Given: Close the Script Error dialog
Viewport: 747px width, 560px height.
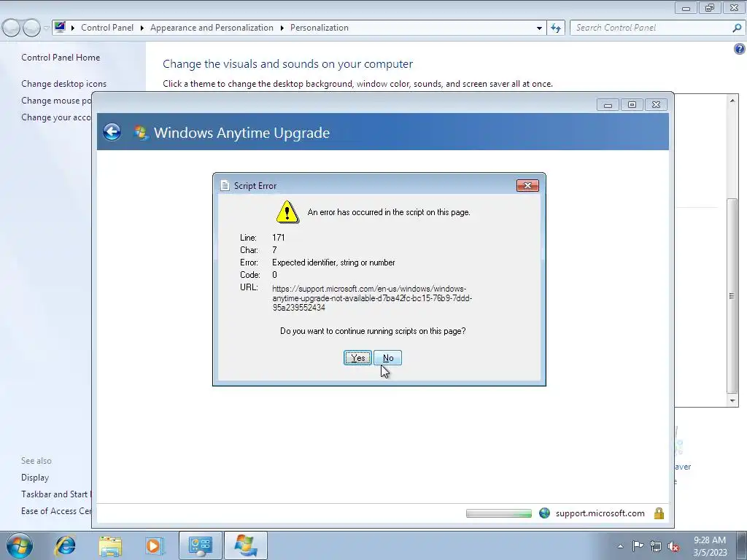Looking at the screenshot, I should [x=527, y=185].
